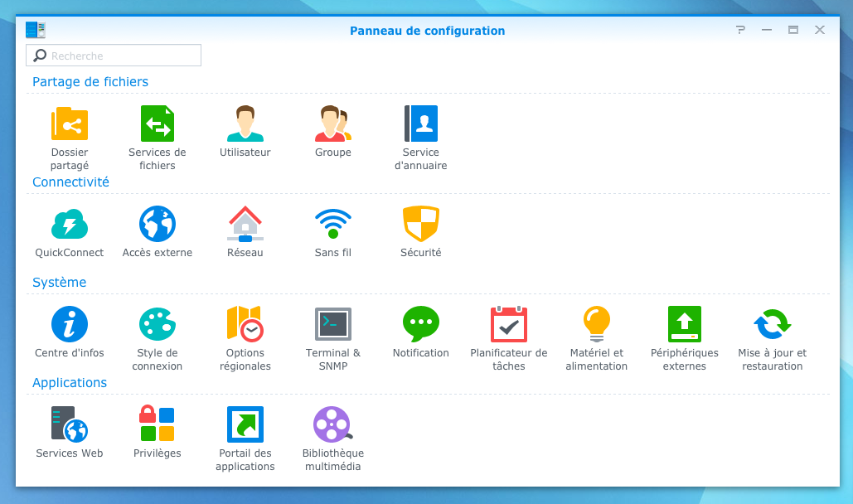Click the Recherche search field
The height and width of the screenshot is (504, 853).
click(x=114, y=56)
